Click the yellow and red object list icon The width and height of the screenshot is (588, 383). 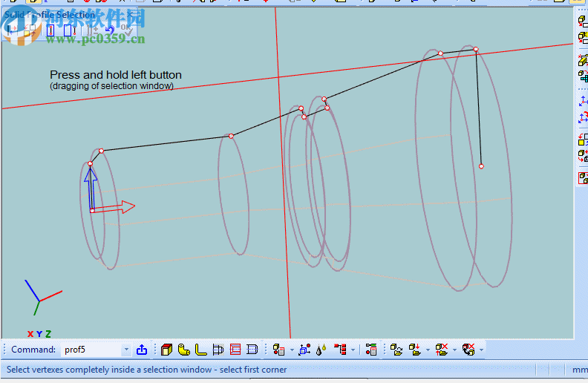click(x=278, y=350)
